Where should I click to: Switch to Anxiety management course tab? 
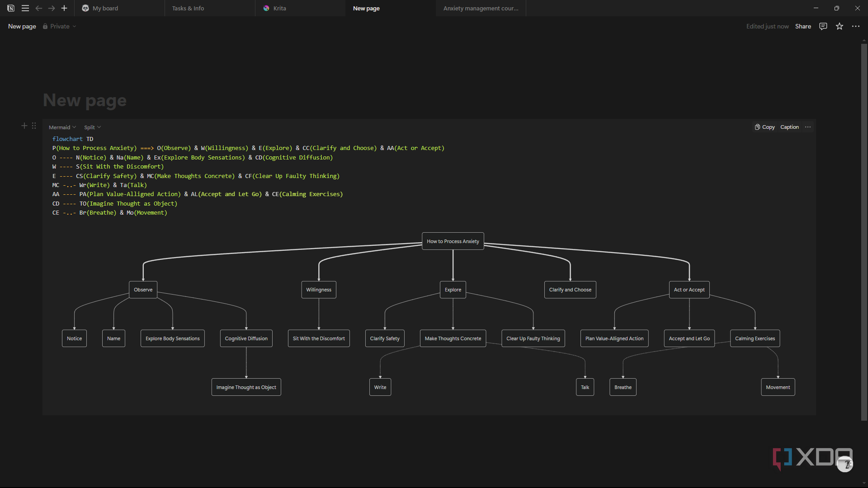pos(481,8)
